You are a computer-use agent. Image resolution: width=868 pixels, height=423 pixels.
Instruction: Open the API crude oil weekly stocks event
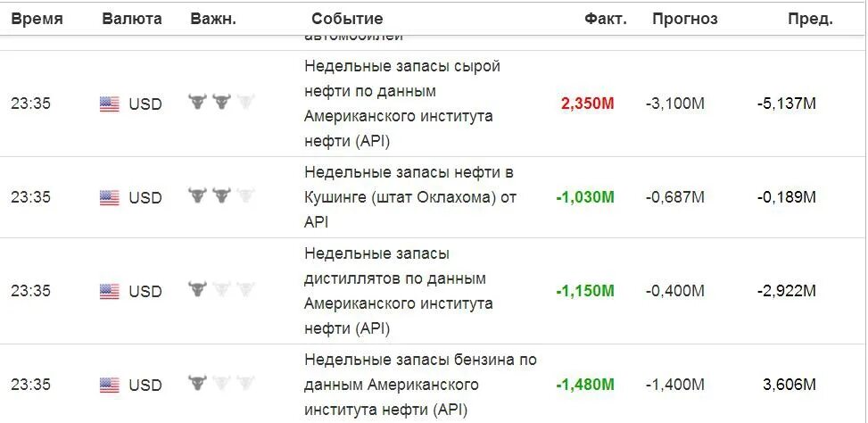click(402, 104)
